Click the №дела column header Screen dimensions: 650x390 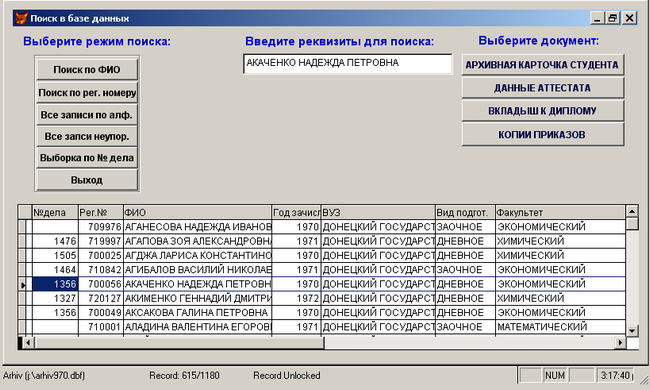click(x=55, y=213)
